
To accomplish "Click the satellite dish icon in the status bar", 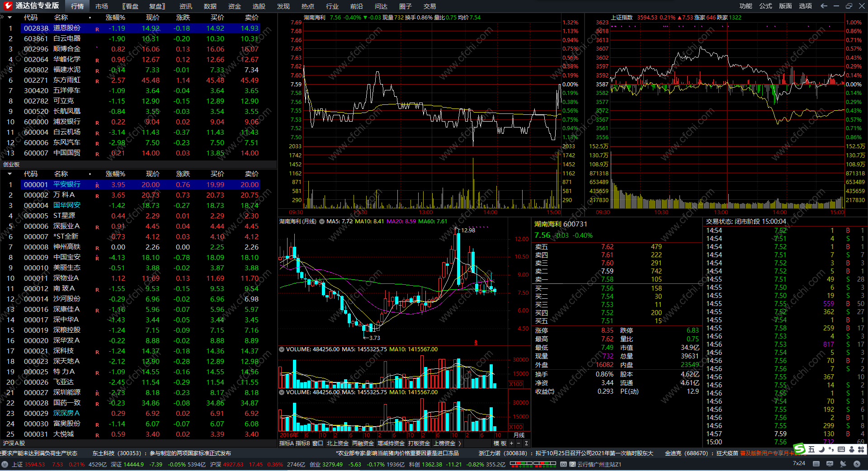I will click(x=843, y=464).
